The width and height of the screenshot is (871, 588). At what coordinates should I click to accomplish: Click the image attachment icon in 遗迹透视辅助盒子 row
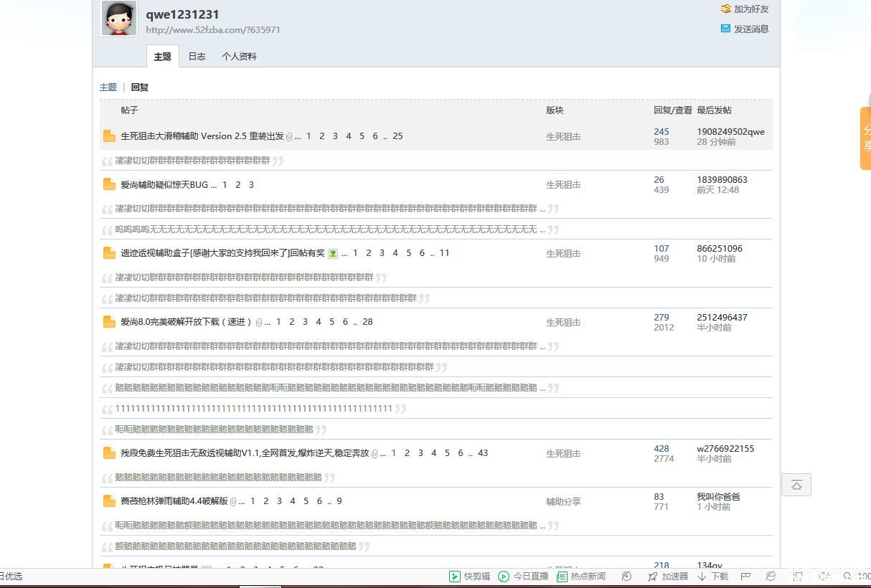pos(333,254)
